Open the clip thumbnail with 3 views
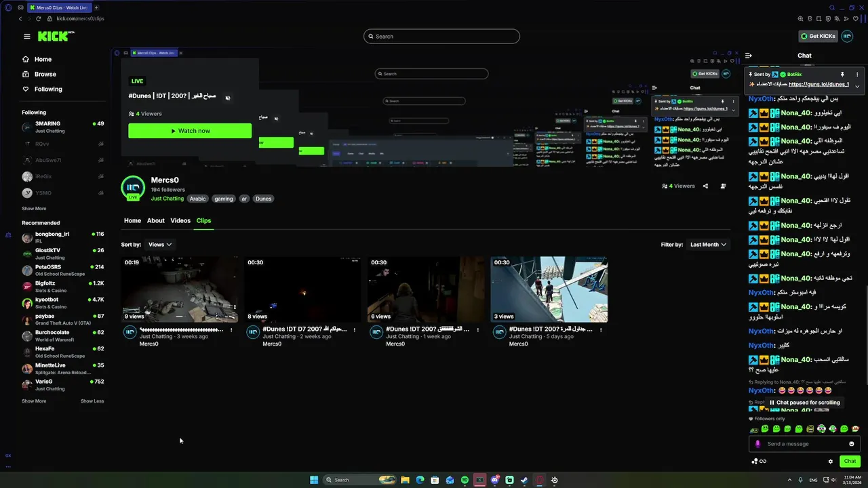 [x=549, y=289]
